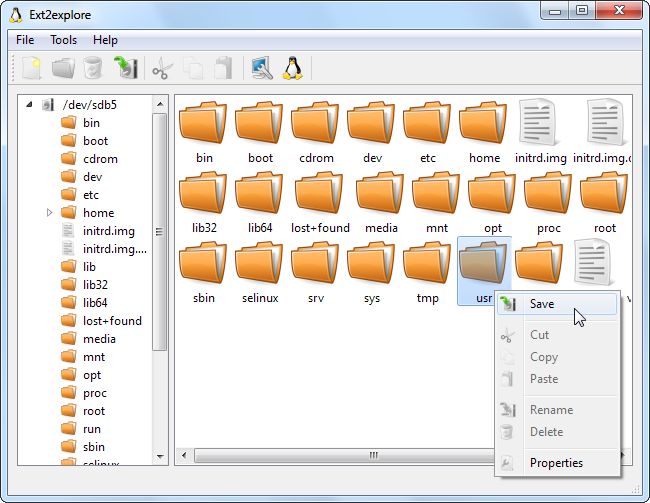This screenshot has height=503, width=650.
Task: Select initrd.img in the directory tree
Action: pyautogui.click(x=109, y=231)
